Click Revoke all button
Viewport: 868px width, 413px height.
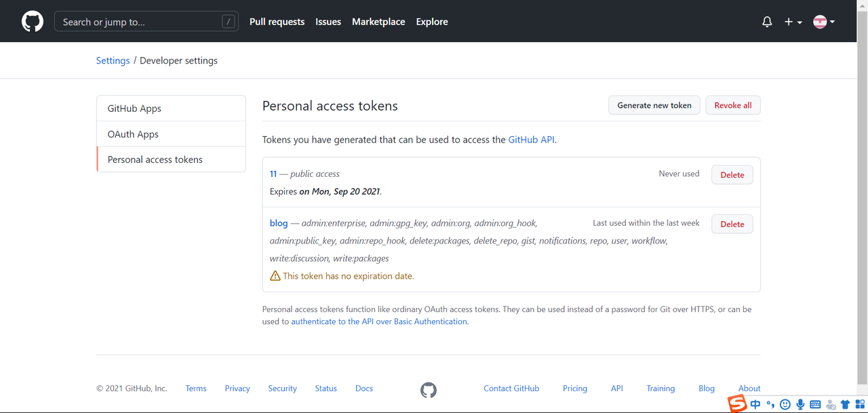[x=733, y=105]
